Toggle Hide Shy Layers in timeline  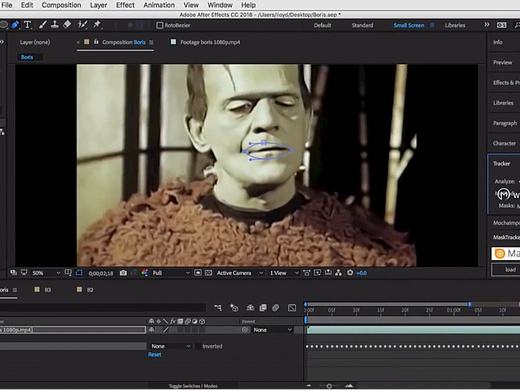(x=250, y=308)
